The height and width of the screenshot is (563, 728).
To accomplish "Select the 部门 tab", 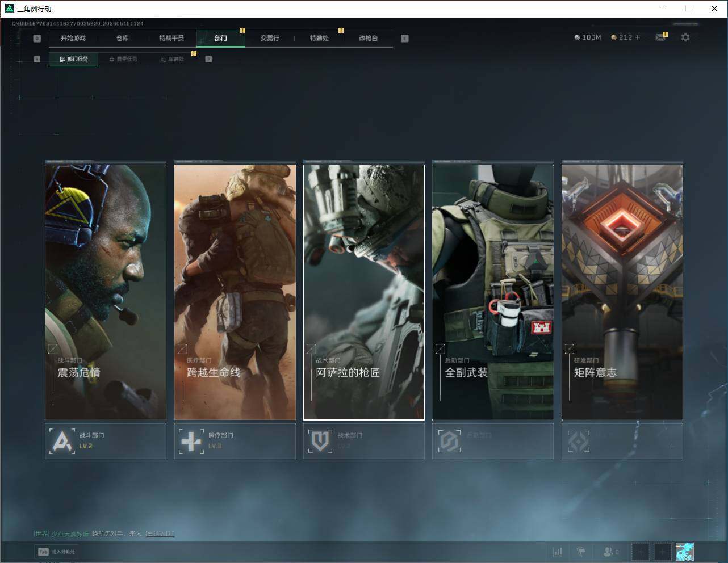I will (x=221, y=38).
